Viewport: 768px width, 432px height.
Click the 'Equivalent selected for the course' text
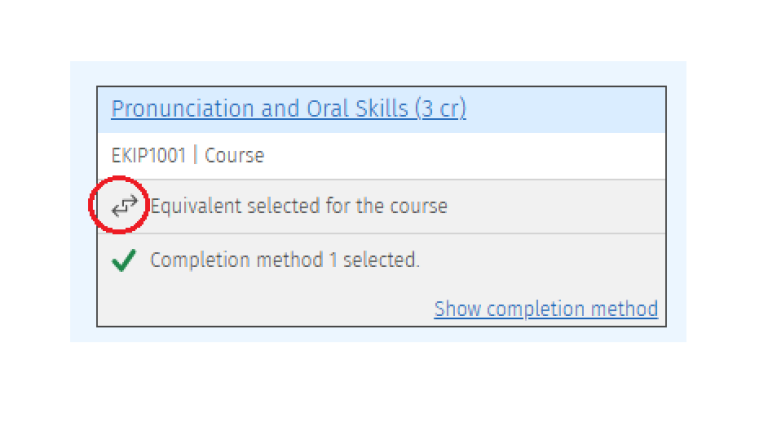pos(299,206)
